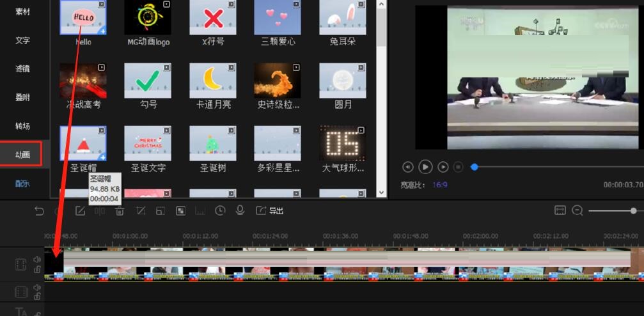
Task: Move the preview progress slider handle
Action: [x=475, y=167]
